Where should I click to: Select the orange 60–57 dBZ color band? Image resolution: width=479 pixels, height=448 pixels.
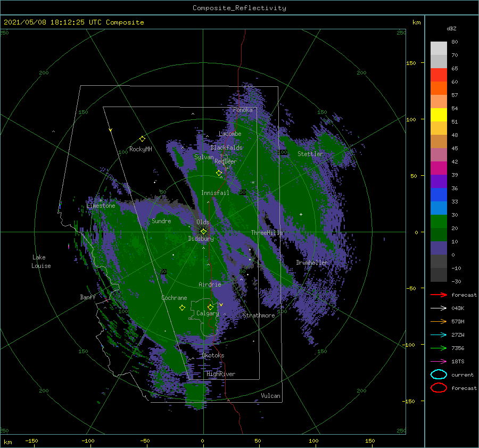point(439,88)
